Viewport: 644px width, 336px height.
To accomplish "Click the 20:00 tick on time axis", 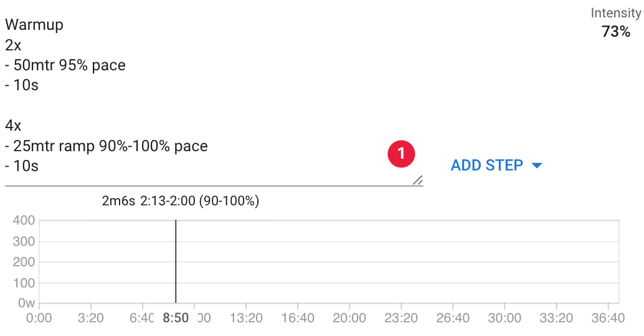I will pos(349,318).
